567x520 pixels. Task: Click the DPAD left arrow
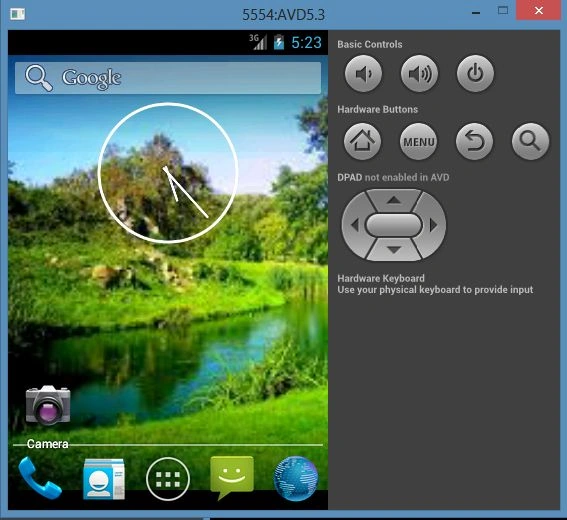(355, 225)
